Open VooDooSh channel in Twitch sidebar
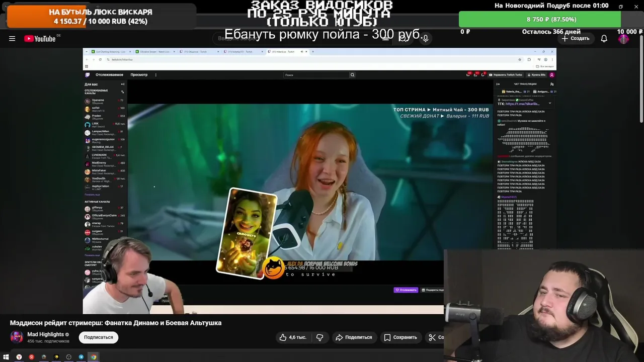Viewport: 644px width, 362px height. (105, 179)
